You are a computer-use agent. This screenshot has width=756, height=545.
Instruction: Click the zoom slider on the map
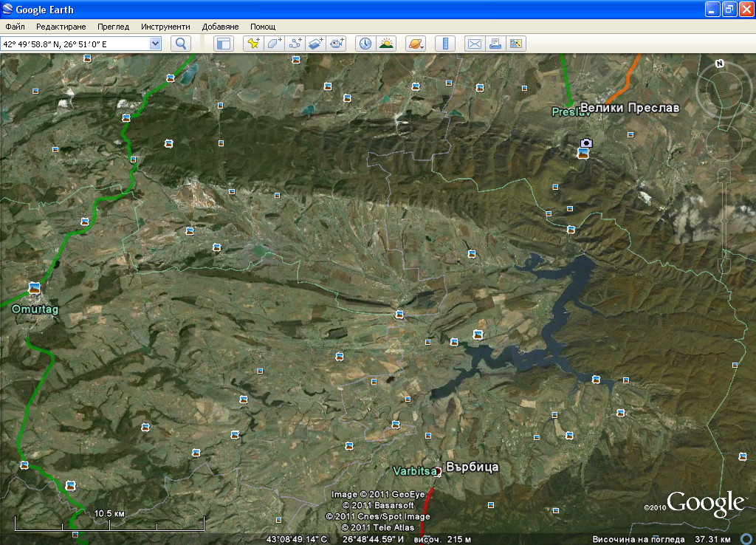pos(724,214)
